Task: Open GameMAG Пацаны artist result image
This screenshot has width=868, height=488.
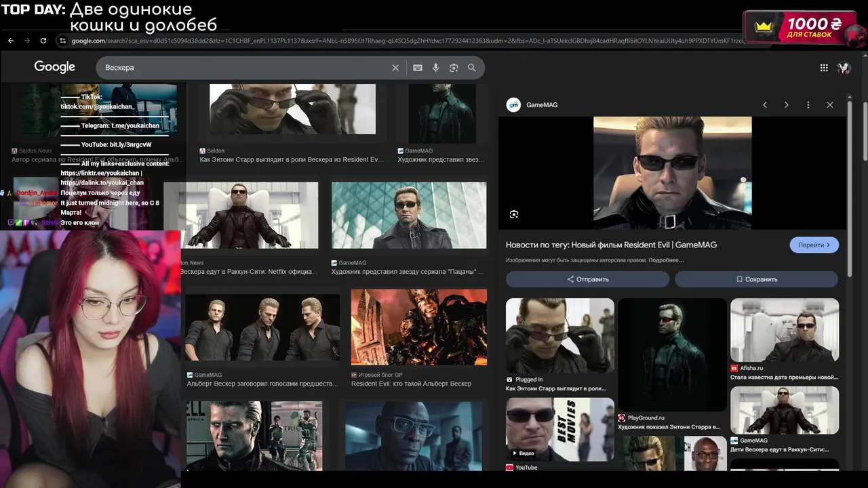Action: coord(409,215)
